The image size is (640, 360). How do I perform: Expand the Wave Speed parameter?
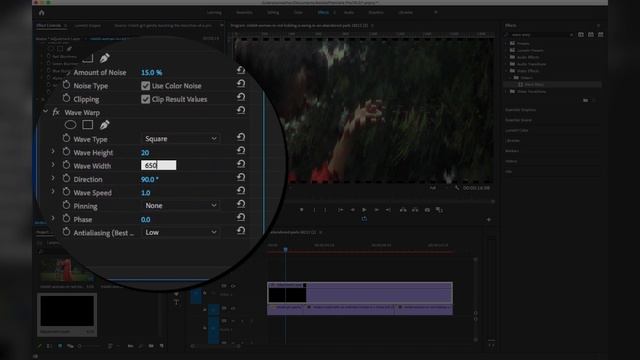click(x=53, y=191)
